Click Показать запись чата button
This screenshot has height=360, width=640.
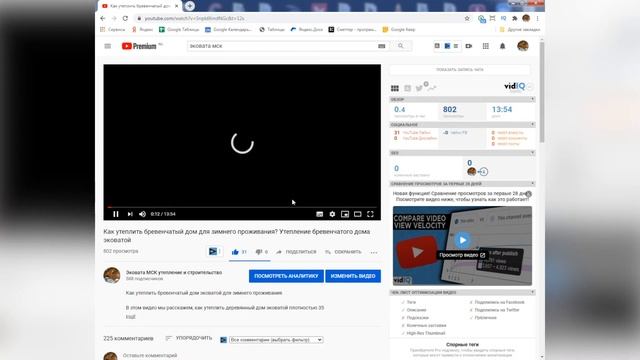click(460, 70)
